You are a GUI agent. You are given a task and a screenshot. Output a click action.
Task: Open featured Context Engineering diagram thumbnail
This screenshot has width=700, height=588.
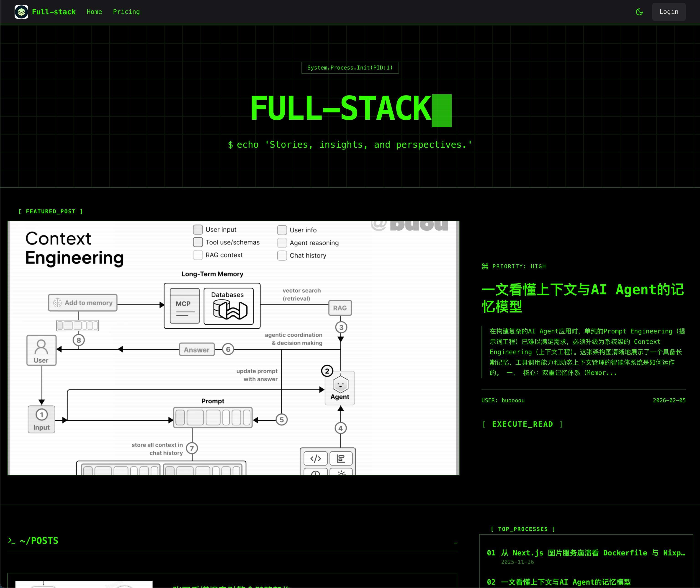[233, 348]
